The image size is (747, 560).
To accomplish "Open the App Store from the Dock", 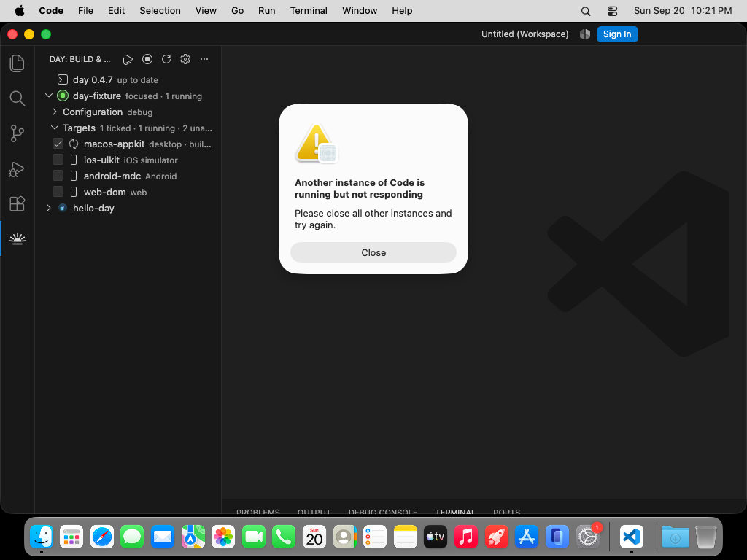I will (527, 537).
